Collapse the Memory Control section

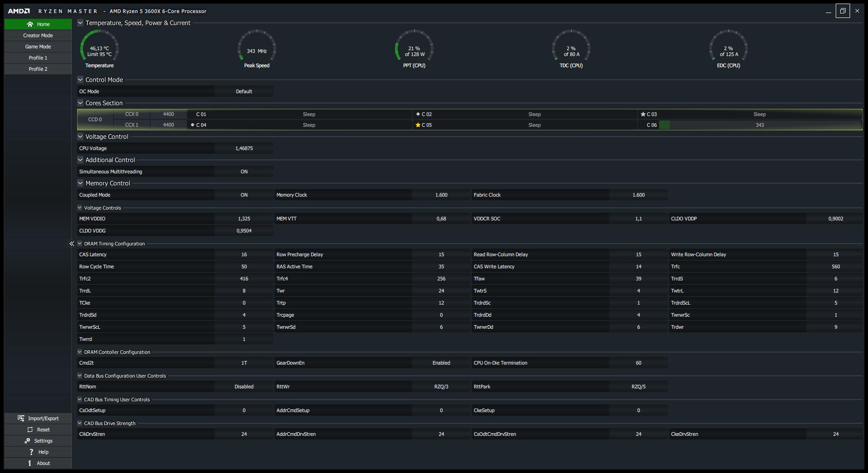[x=80, y=183]
